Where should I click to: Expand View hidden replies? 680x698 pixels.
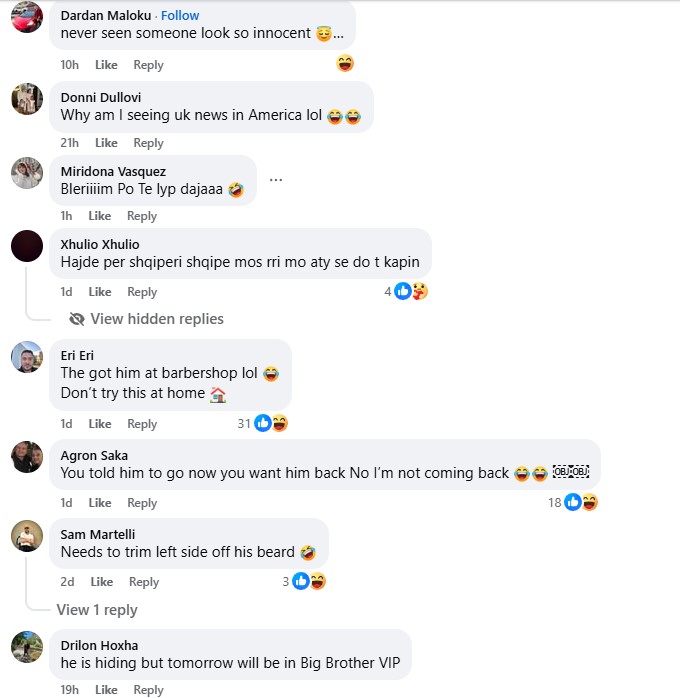pyautogui.click(x=157, y=319)
